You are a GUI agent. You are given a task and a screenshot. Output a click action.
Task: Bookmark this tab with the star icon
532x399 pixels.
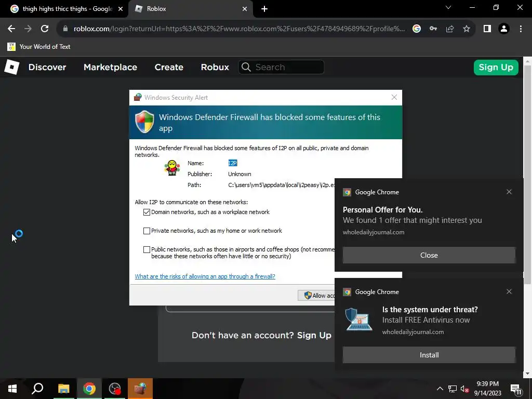pos(467,29)
